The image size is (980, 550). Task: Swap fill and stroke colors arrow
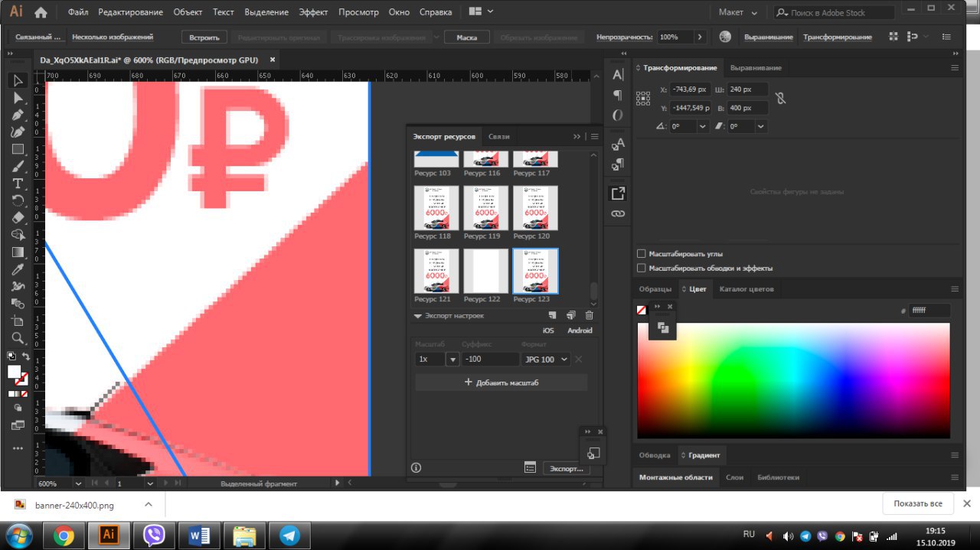click(x=25, y=356)
